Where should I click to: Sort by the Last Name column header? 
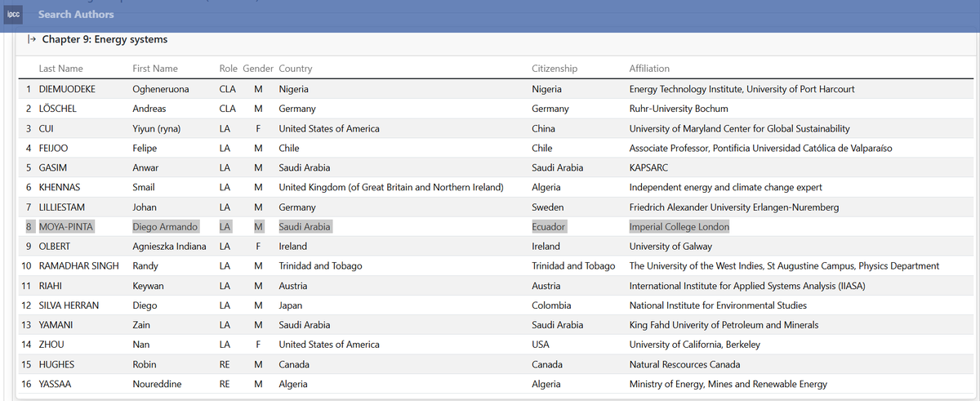pyautogui.click(x=60, y=69)
